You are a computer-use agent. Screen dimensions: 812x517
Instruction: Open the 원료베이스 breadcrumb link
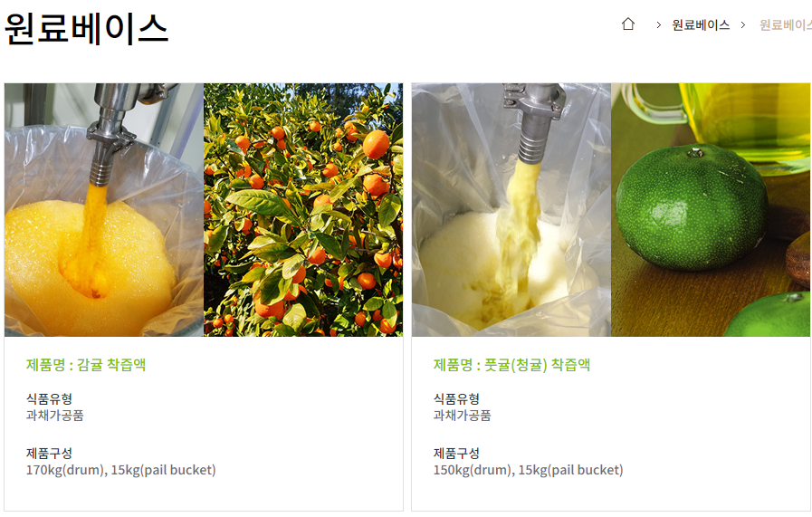[x=701, y=24]
